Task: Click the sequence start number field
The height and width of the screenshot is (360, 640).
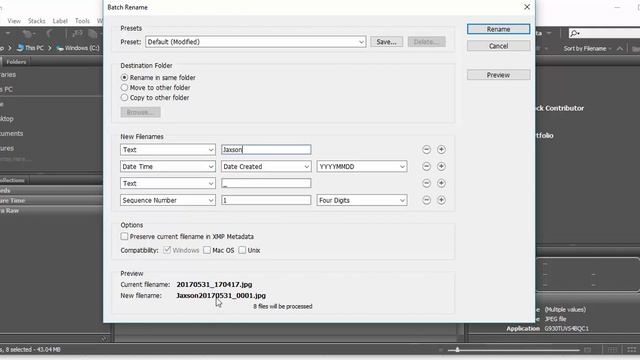Action: pos(266,200)
